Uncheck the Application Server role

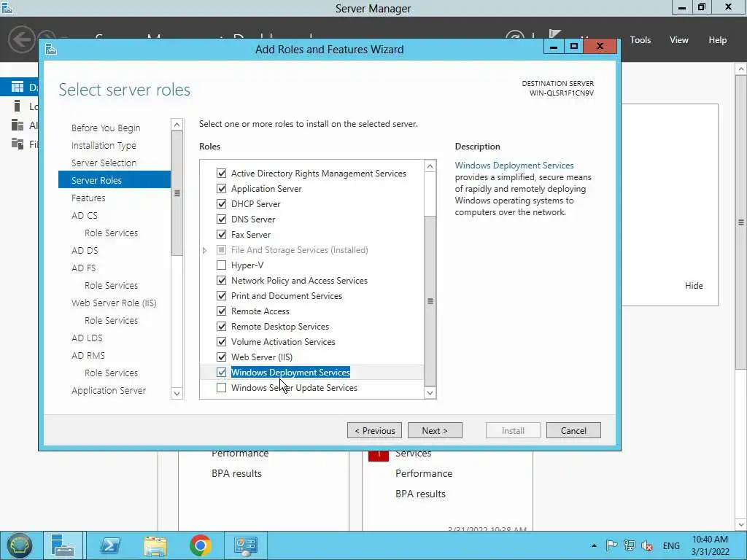point(221,189)
